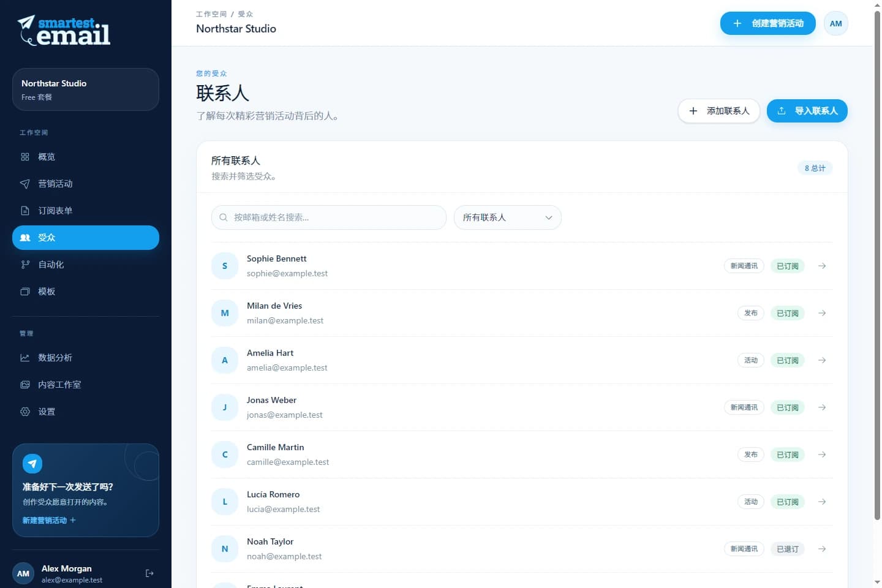Screen dimensions: 882x588
Task: Click Milan de Vries' 发布 tag
Action: tap(751, 313)
